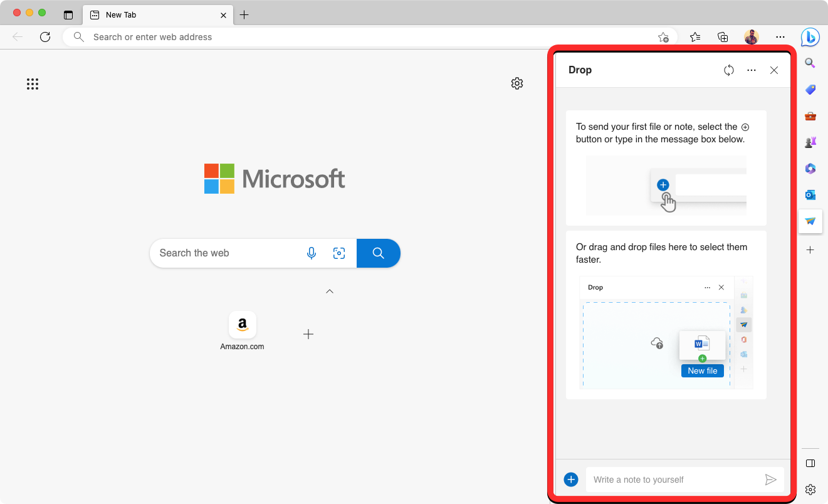
Task: Toggle the sidebar visibility at the bottom right
Action: tap(810, 463)
